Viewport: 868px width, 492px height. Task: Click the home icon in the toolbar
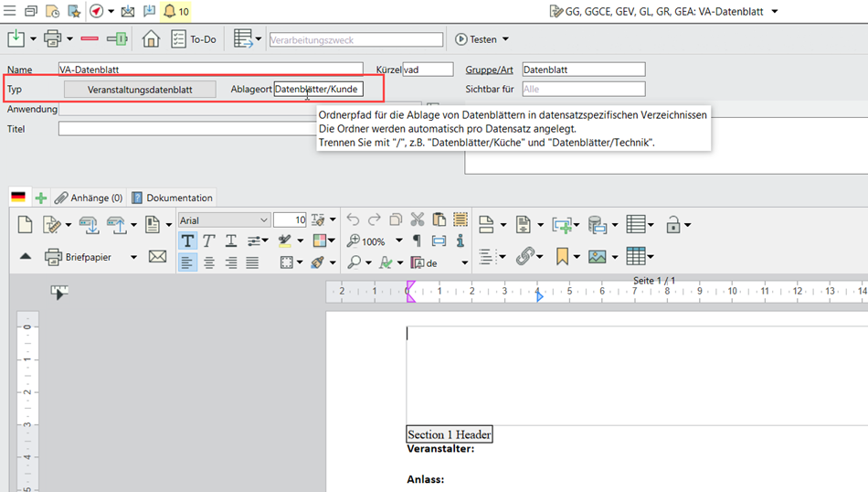tap(152, 39)
